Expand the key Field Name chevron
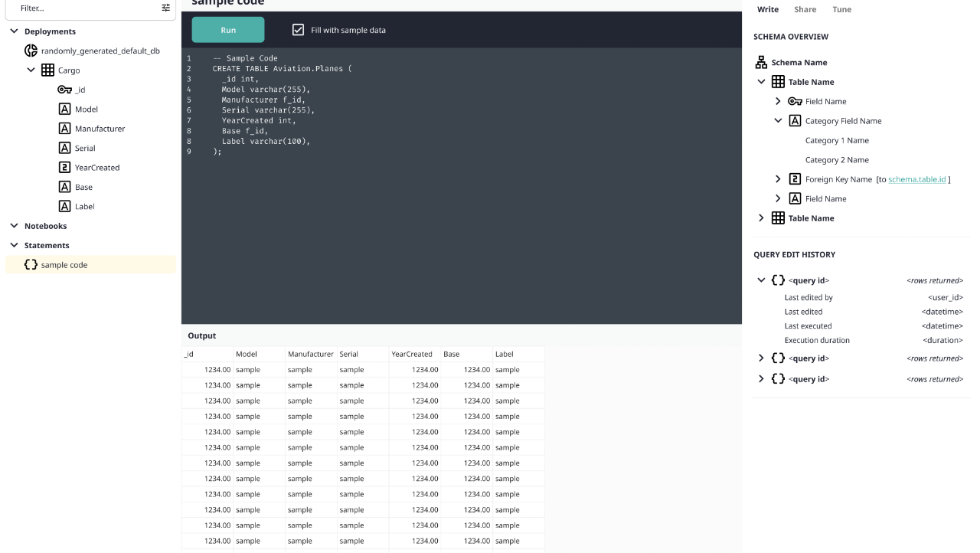Screen dimensions: 980x553 click(x=778, y=101)
